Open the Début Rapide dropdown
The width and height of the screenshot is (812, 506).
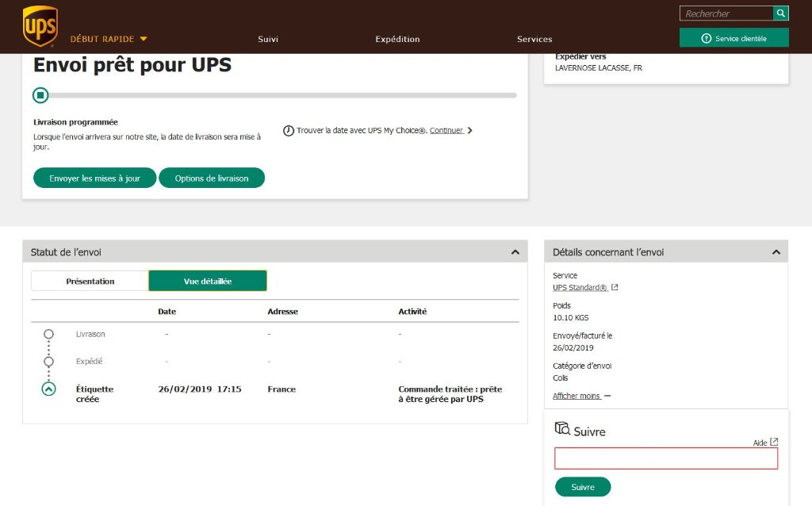click(109, 39)
